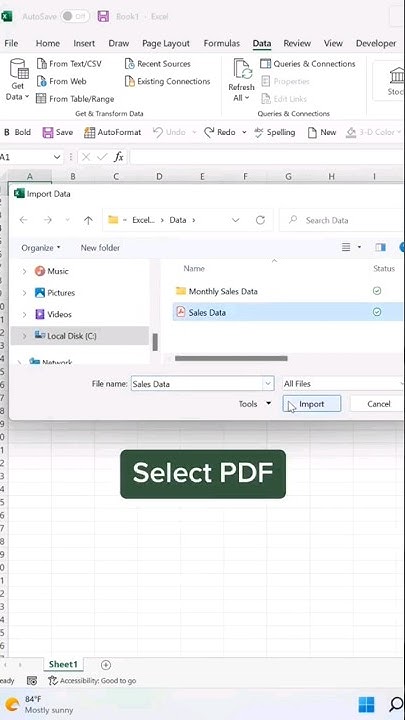This screenshot has width=405, height=720.
Task: Click the file list horizontal scrollbar
Action: pyautogui.click(x=231, y=358)
